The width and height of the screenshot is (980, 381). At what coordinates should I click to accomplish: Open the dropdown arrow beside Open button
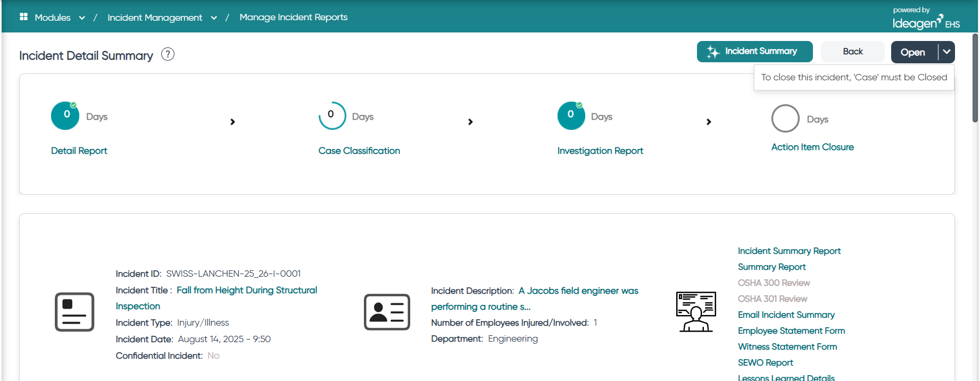[946, 52]
